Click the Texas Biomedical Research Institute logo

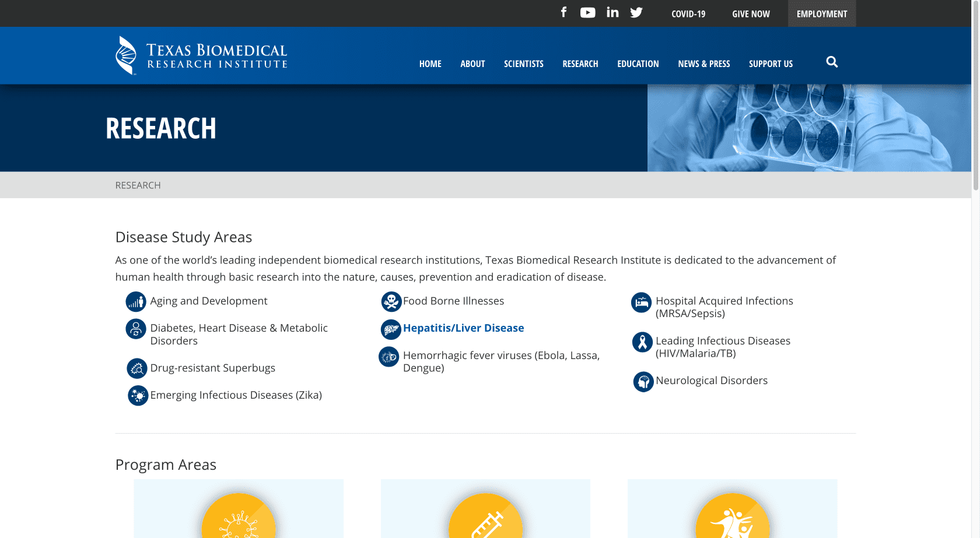point(201,56)
